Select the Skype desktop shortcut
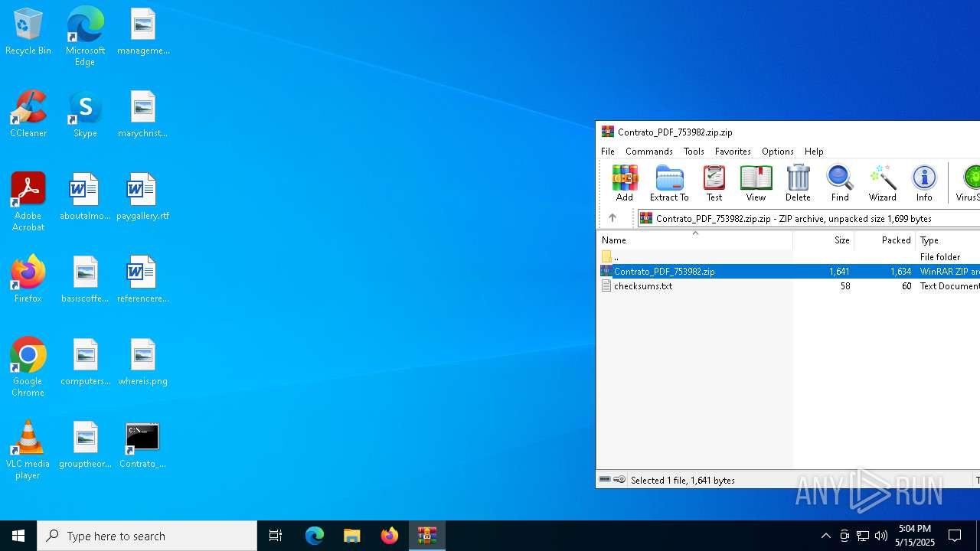The image size is (980, 551). 85,114
